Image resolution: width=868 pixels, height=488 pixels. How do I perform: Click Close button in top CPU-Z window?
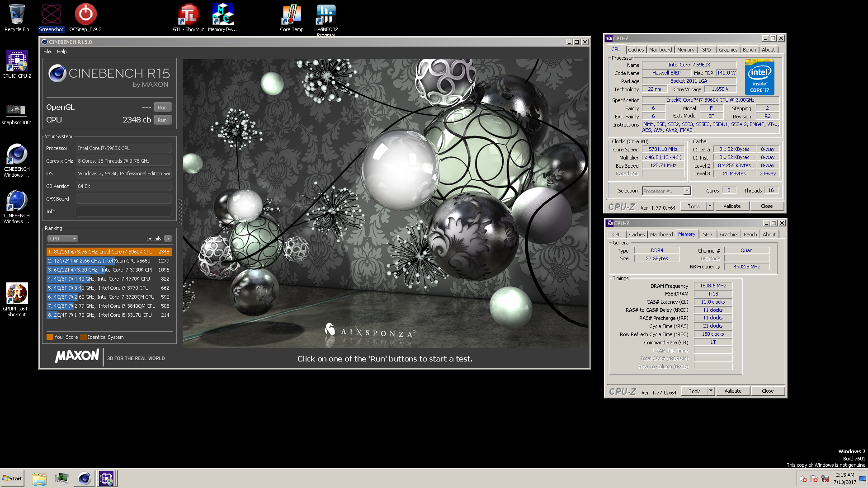(x=767, y=206)
